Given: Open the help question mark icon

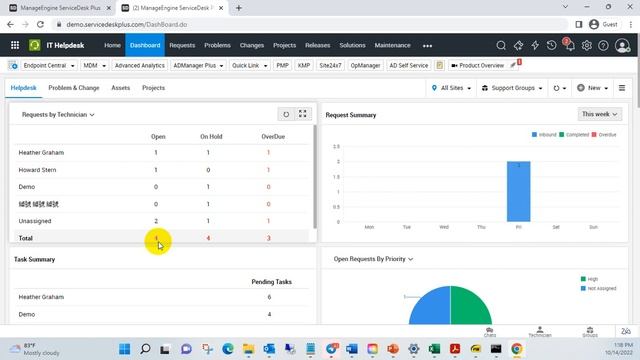Looking at the screenshot, I should [603, 45].
